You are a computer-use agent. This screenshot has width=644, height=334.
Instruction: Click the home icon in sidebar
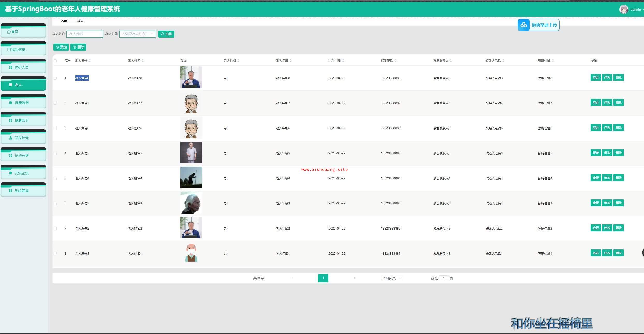pos(9,32)
